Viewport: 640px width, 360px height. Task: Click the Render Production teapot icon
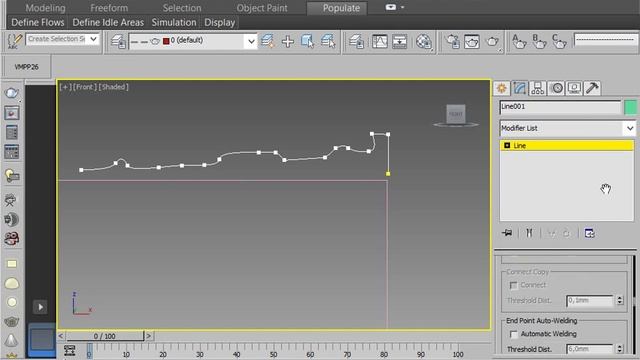493,41
